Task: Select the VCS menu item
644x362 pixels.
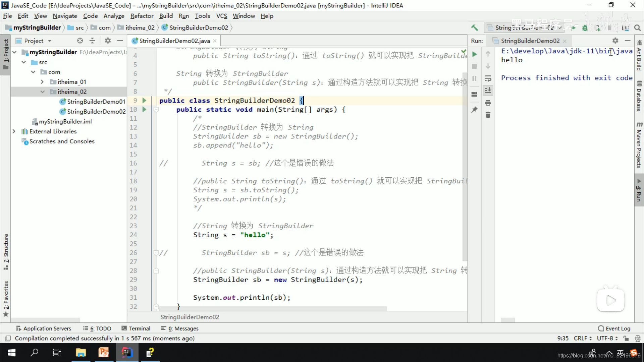Action: point(222,15)
